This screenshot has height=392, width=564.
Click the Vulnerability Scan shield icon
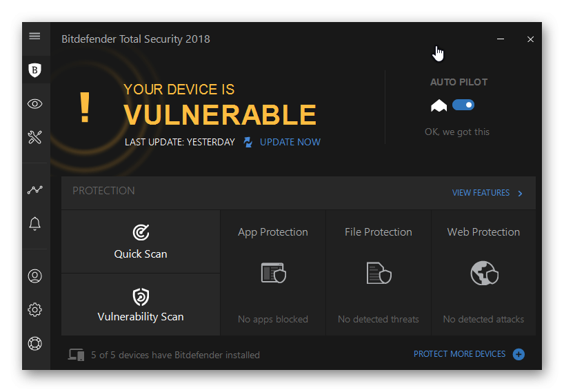click(141, 297)
